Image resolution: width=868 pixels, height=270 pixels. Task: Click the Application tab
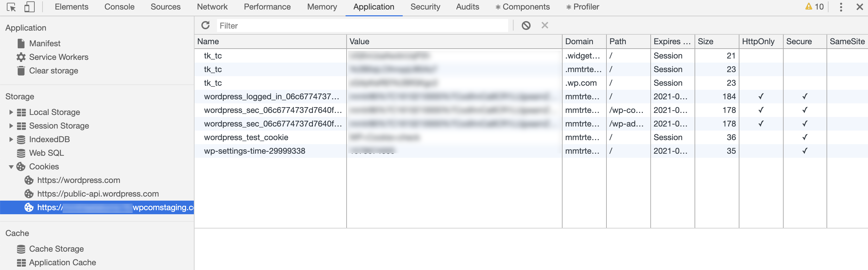click(374, 7)
